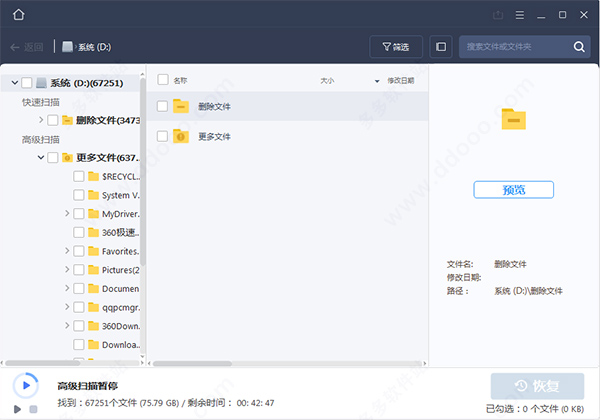Check the Downloa.. folder checkbox
This screenshot has width=600, height=420.
(x=79, y=344)
